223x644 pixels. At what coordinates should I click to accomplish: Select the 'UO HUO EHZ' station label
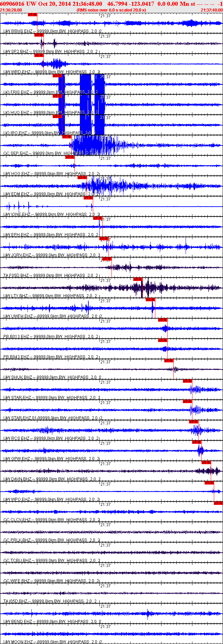(16, 113)
